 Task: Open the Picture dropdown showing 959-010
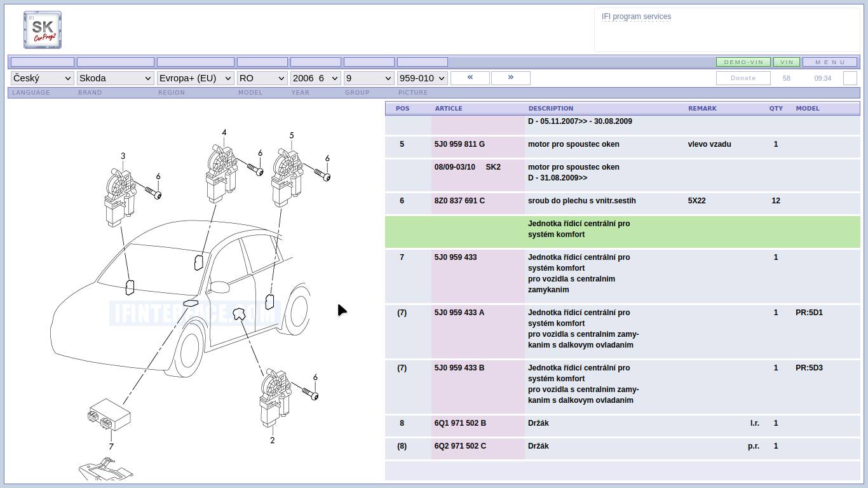coord(423,78)
